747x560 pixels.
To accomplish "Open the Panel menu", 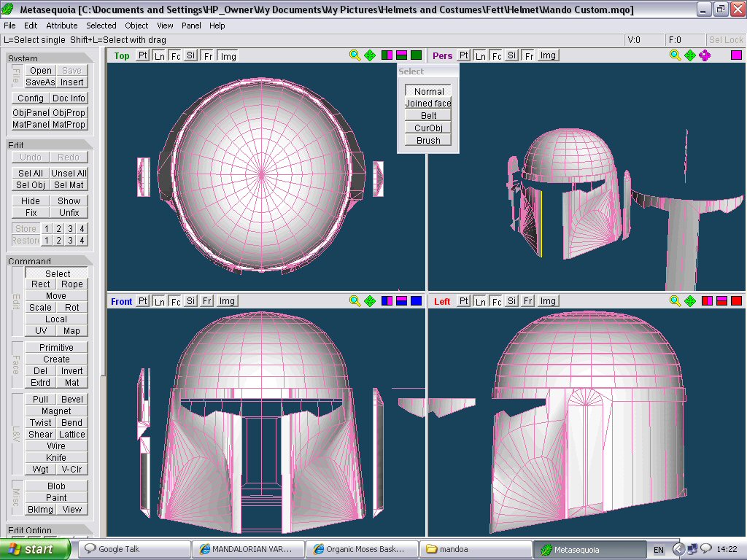I will coord(191,26).
